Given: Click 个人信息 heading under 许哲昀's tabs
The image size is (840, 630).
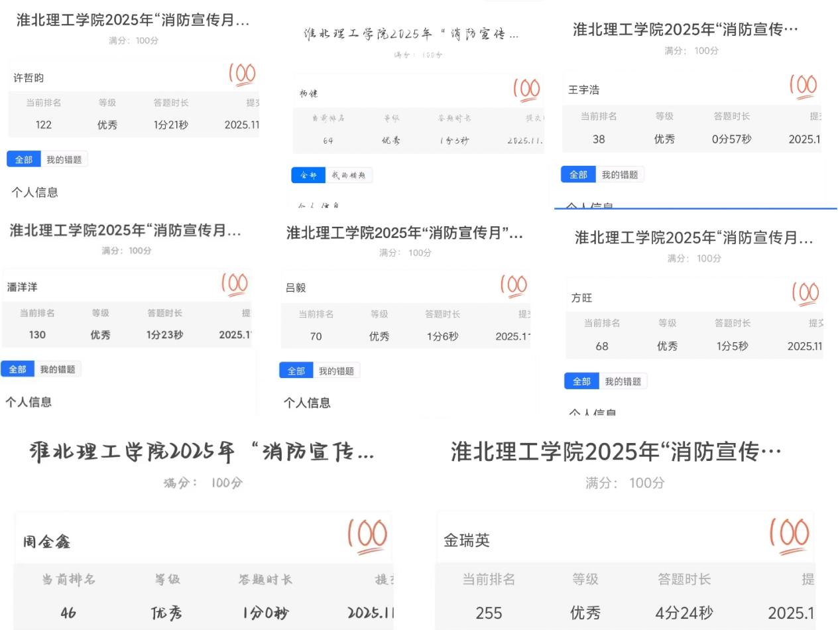Looking at the screenshot, I should [x=34, y=193].
